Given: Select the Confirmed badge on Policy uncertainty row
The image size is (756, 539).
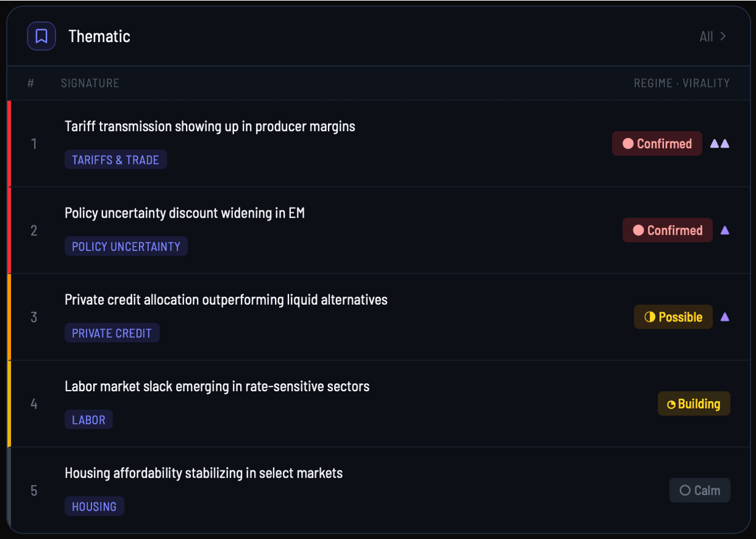Looking at the screenshot, I should [668, 231].
